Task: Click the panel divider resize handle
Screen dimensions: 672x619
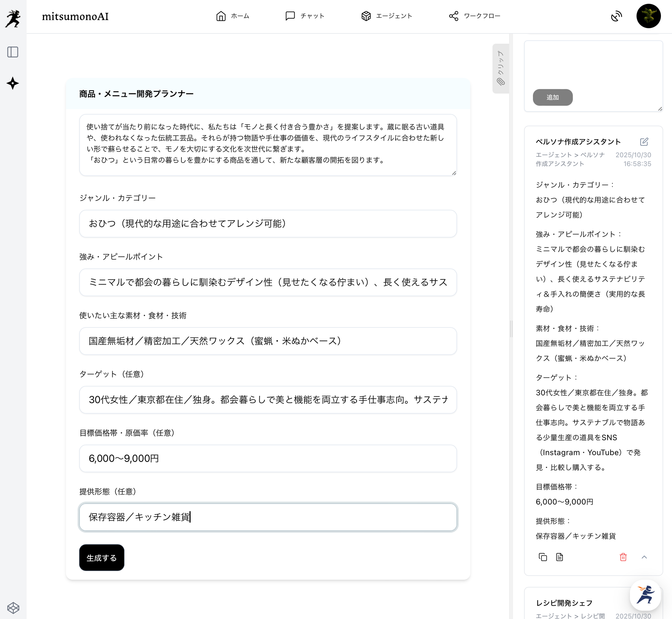Action: [x=511, y=328]
